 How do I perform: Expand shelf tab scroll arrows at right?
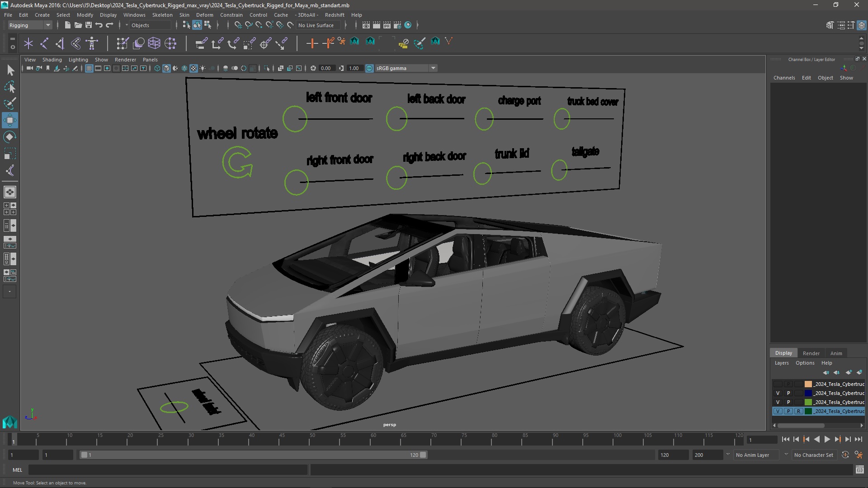[x=861, y=43]
